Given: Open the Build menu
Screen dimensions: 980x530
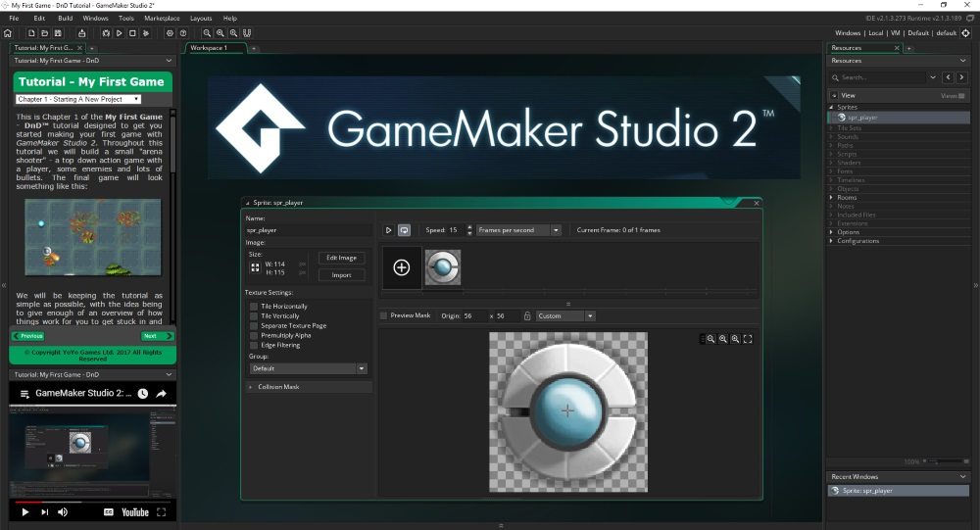Looking at the screenshot, I should 65,19.
